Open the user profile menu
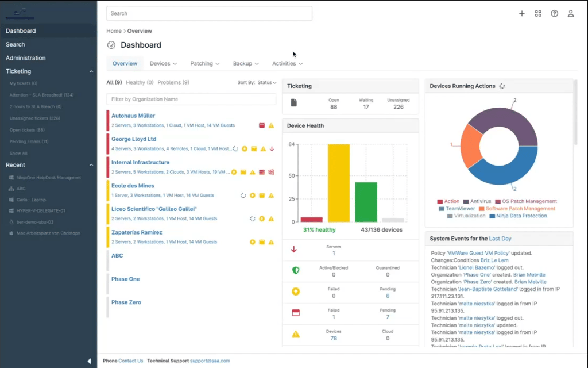588x368 pixels. [570, 13]
